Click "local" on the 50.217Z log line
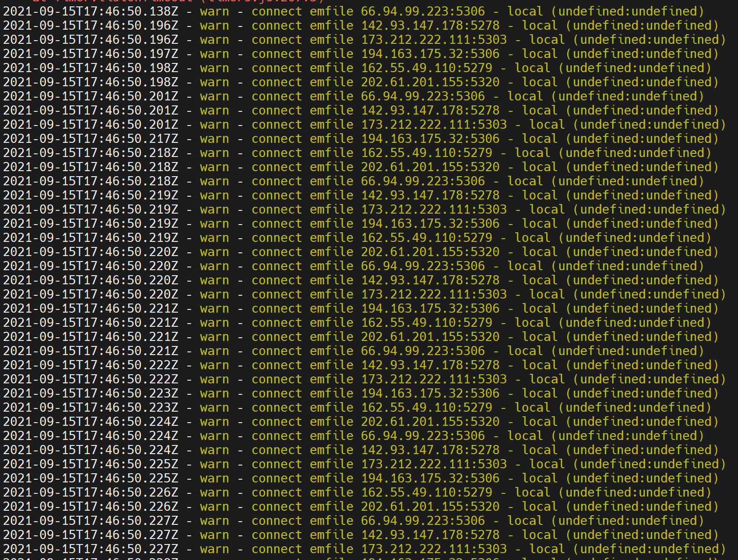Image resolution: width=738 pixels, height=560 pixels. pyautogui.click(x=540, y=139)
